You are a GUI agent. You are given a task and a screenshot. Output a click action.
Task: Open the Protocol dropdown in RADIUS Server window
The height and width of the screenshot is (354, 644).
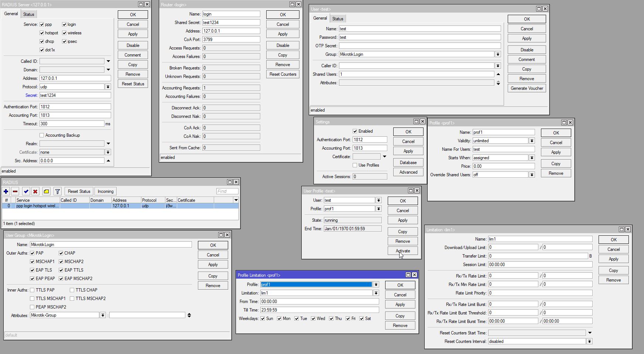click(x=108, y=87)
